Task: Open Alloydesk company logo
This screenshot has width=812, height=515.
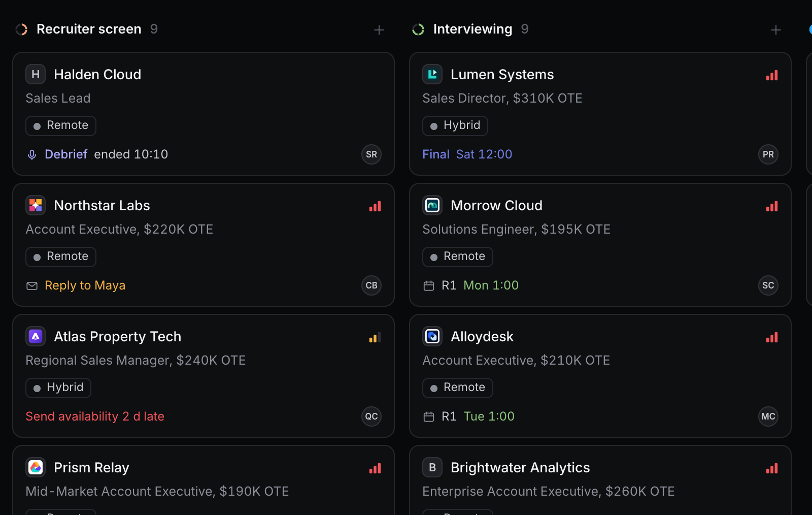Action: click(432, 336)
